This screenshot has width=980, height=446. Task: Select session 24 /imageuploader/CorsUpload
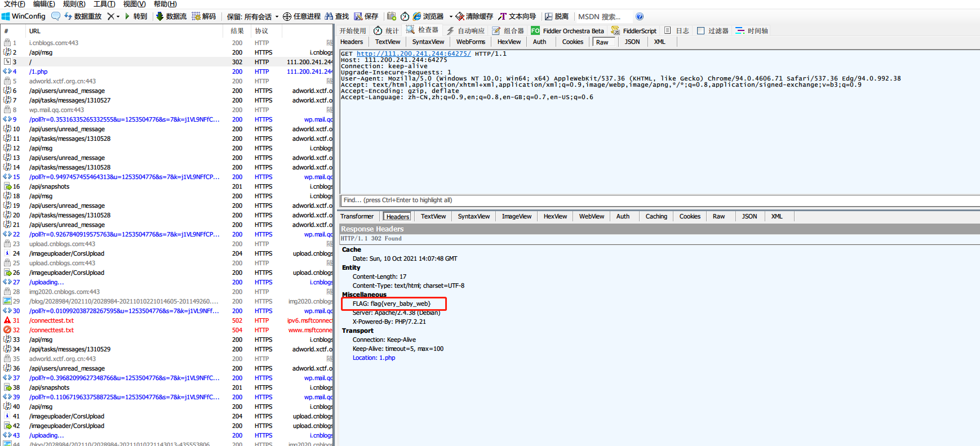tap(167, 253)
